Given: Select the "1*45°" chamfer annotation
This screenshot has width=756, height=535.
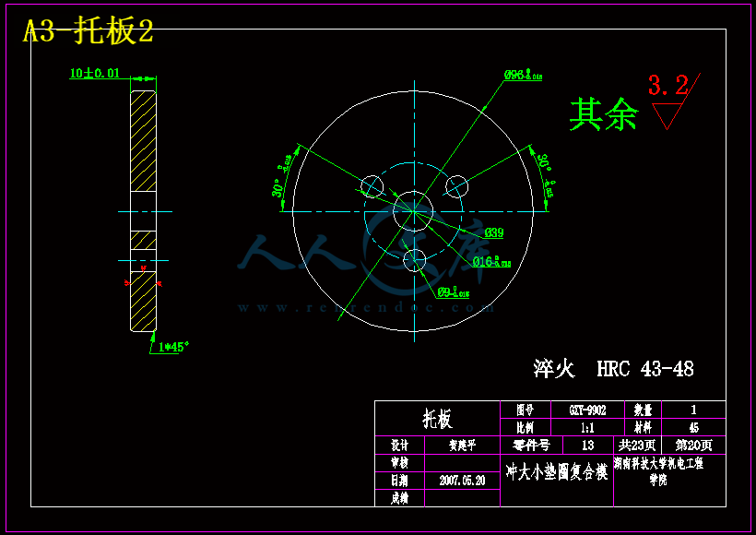Looking at the screenshot, I should click(x=173, y=347).
